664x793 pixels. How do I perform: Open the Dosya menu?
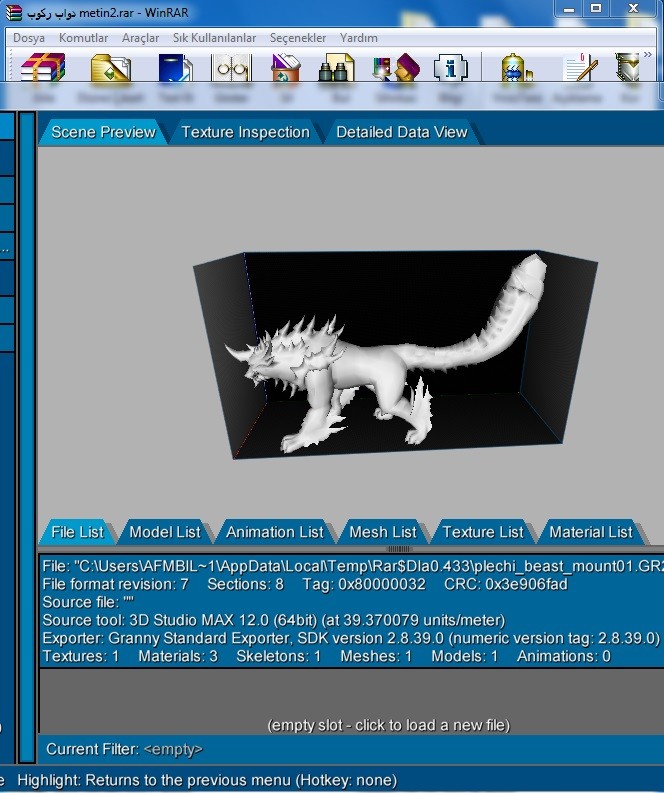pyautogui.click(x=29, y=38)
